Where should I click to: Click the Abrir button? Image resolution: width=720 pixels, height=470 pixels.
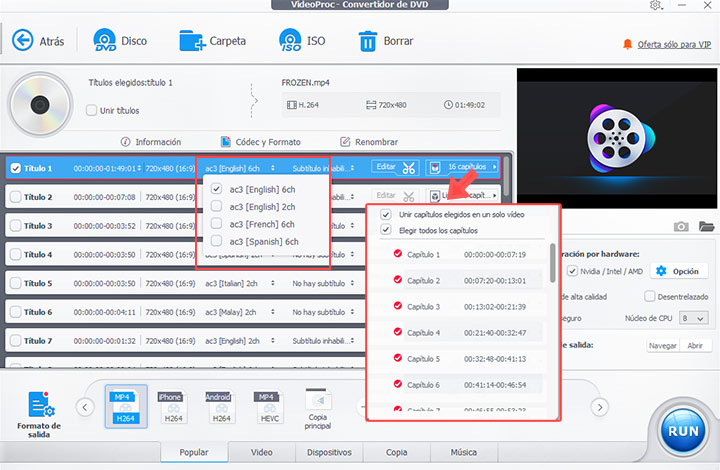695,346
